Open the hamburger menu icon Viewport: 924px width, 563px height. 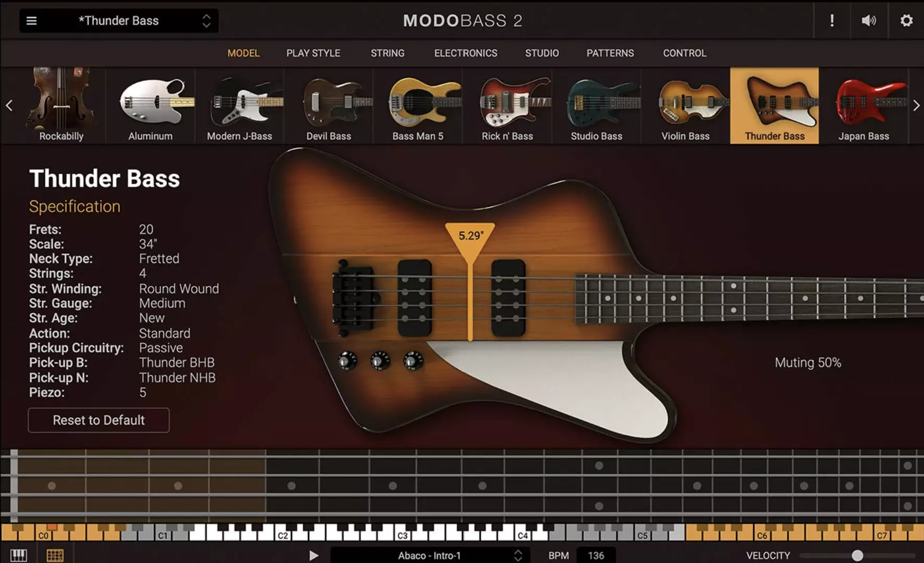click(31, 21)
